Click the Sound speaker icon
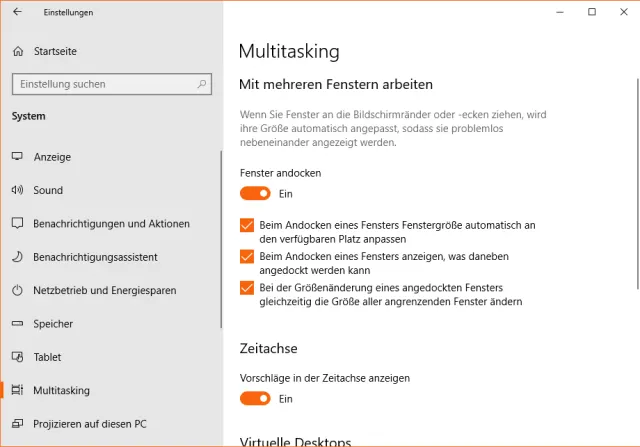Image resolution: width=640 pixels, height=447 pixels. pyautogui.click(x=17, y=190)
